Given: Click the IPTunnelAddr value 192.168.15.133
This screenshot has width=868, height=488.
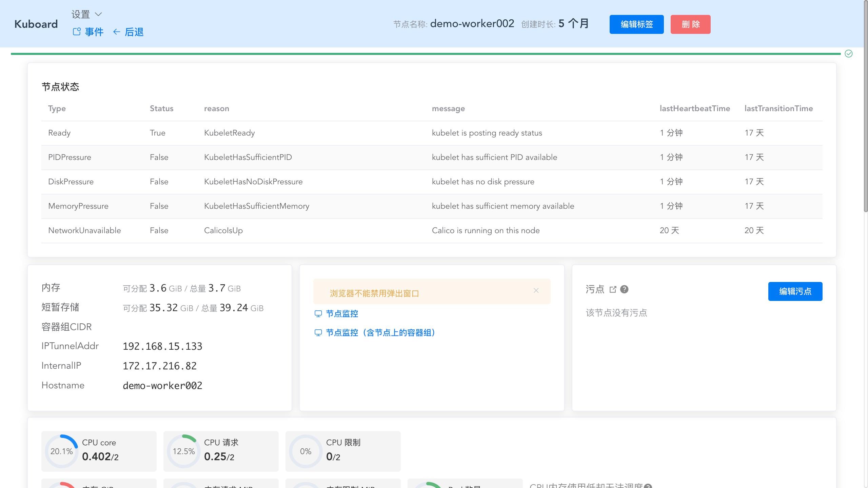Looking at the screenshot, I should [162, 346].
